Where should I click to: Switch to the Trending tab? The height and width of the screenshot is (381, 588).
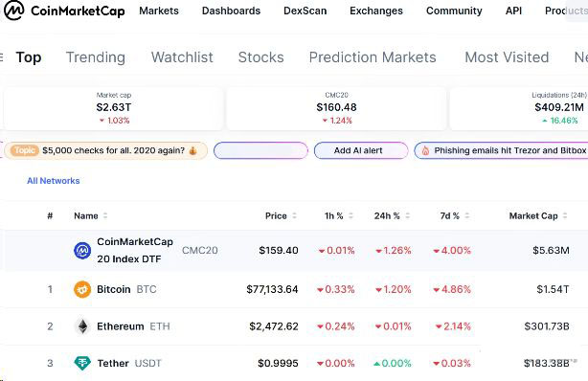[96, 57]
